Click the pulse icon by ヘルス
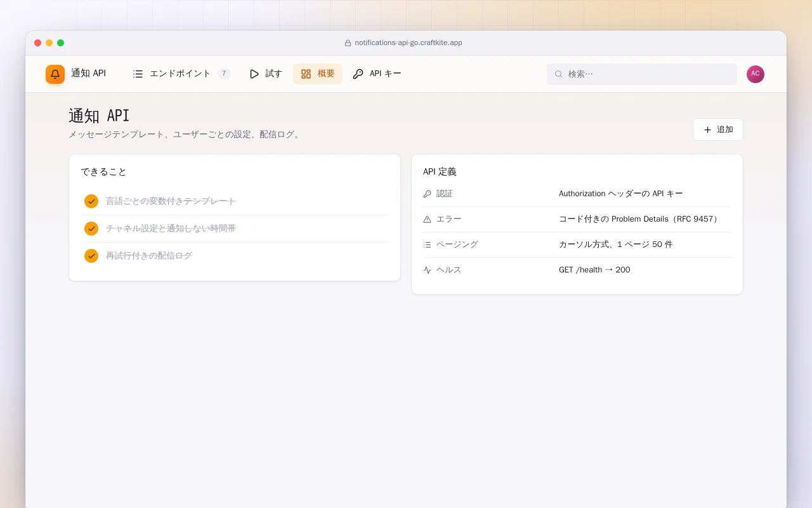 [427, 270]
